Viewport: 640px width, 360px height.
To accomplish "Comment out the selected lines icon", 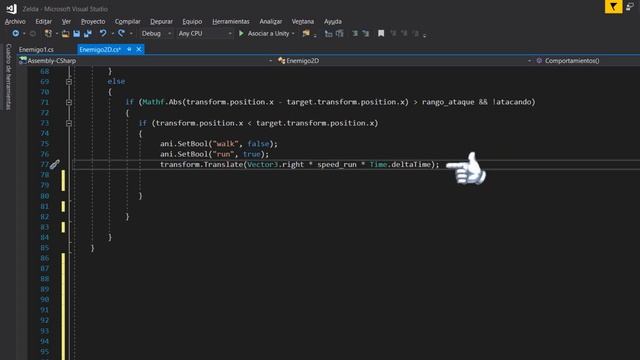I will pos(355,33).
